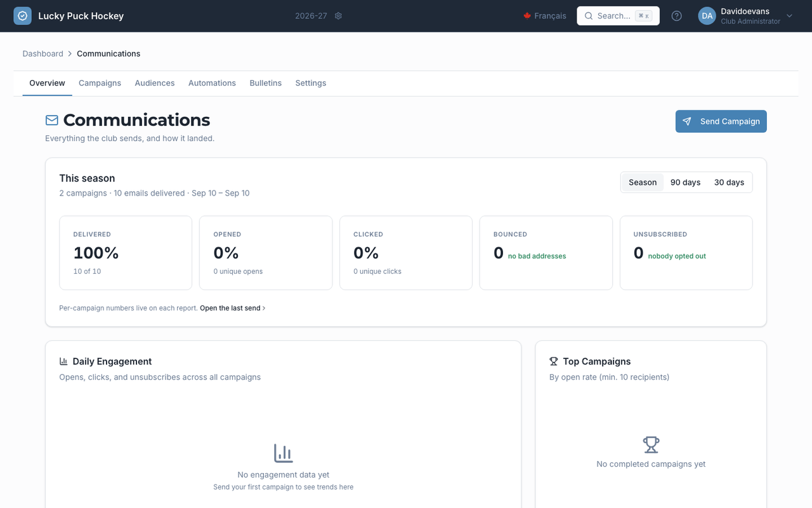812x508 pixels.
Task: Click the 'nobody opted out' text
Action: point(677,256)
